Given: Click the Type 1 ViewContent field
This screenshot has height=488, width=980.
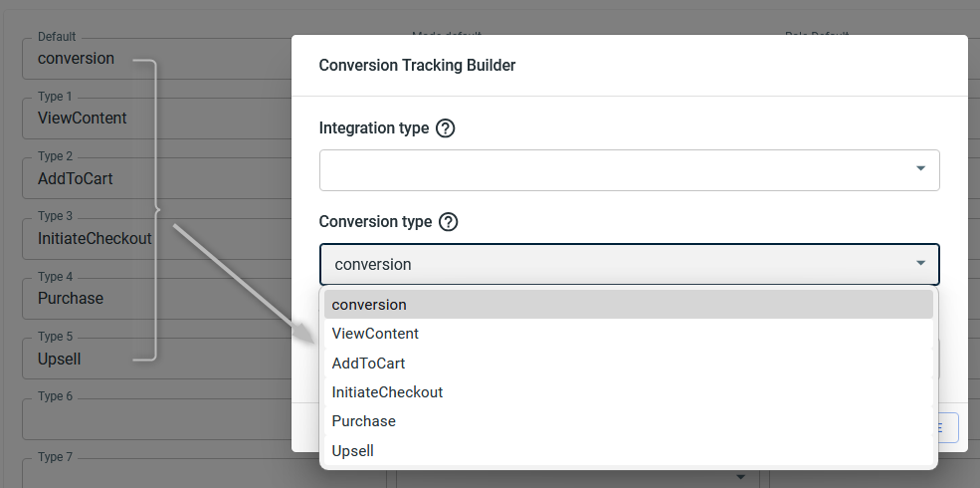Looking at the screenshot, I should point(156,119).
